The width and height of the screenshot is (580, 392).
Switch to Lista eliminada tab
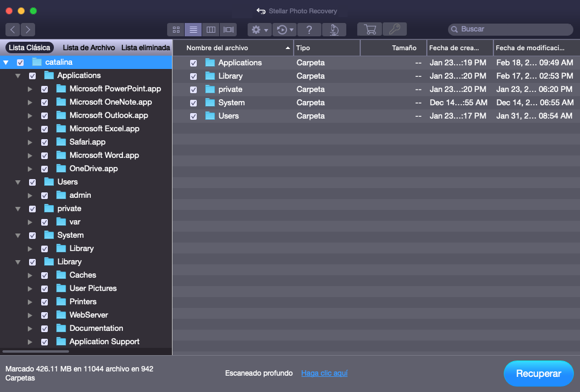pyautogui.click(x=145, y=48)
